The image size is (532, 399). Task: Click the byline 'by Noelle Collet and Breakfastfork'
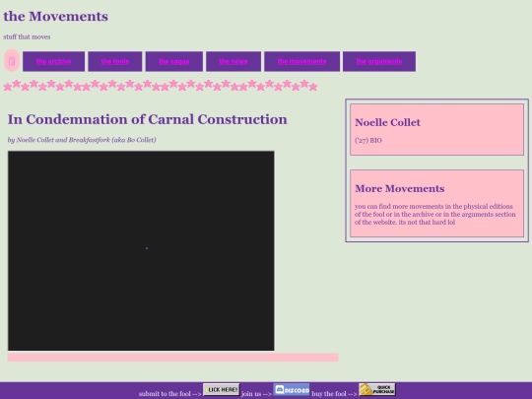point(82,140)
